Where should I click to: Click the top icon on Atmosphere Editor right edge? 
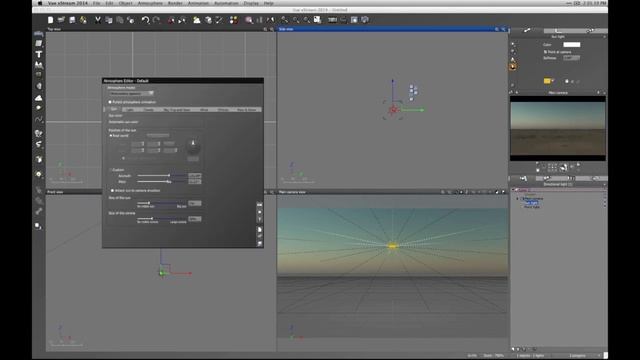pos(260,204)
